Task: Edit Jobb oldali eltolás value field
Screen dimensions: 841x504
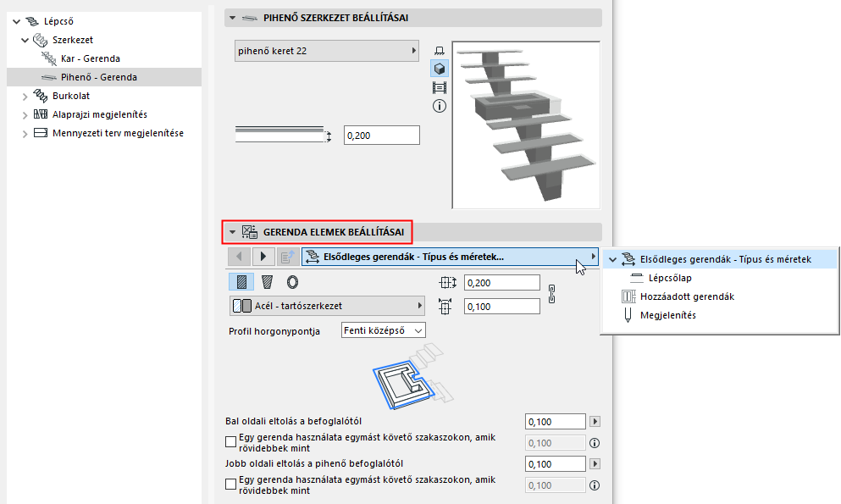Action: (555, 464)
